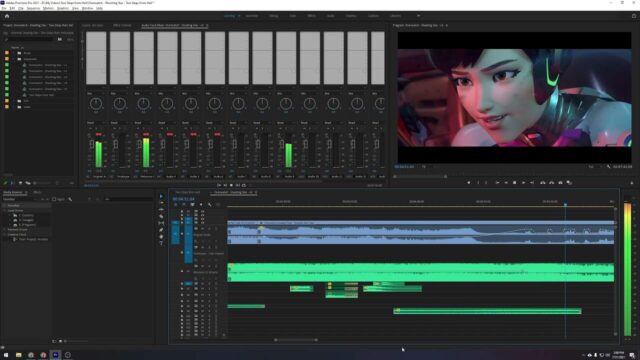Select the Slip tool
This screenshot has width=640, height=360.
[x=161, y=223]
